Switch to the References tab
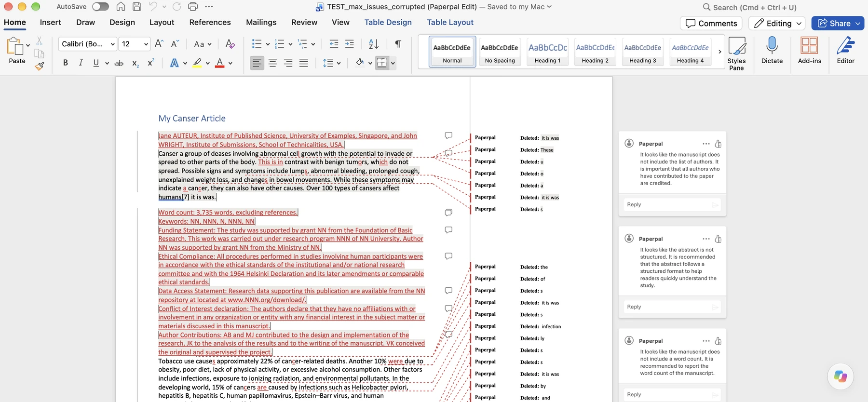This screenshot has width=868, height=402. tap(210, 22)
